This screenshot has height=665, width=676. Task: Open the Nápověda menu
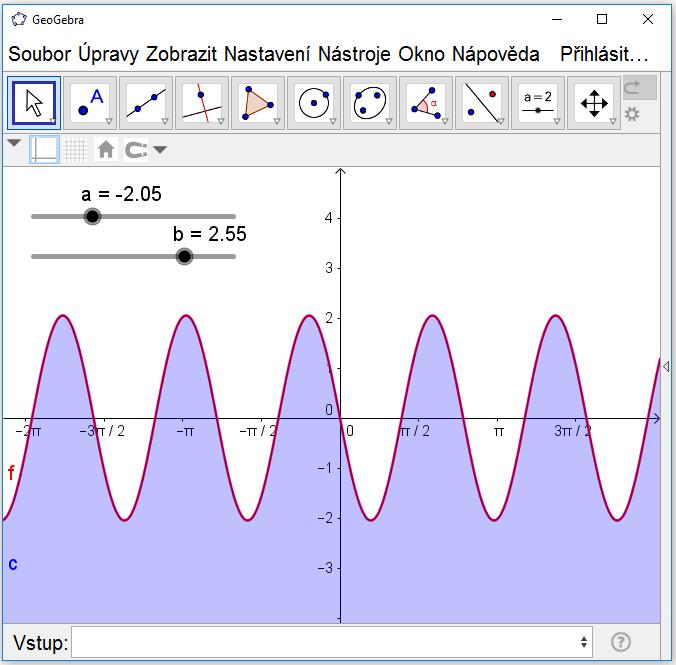tap(496, 54)
